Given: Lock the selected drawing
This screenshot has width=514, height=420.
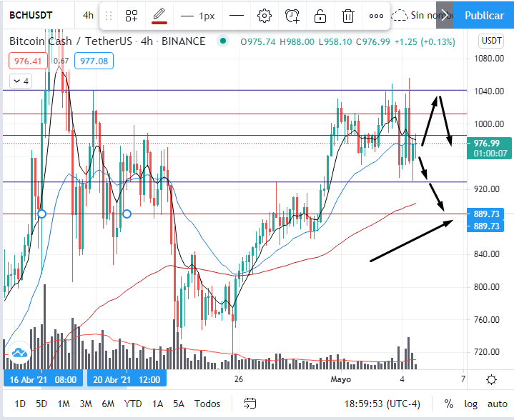Looking at the screenshot, I should (x=320, y=16).
